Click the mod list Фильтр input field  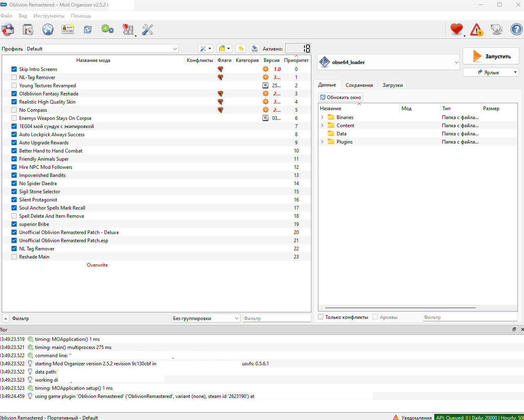pyautogui.click(x=277, y=318)
